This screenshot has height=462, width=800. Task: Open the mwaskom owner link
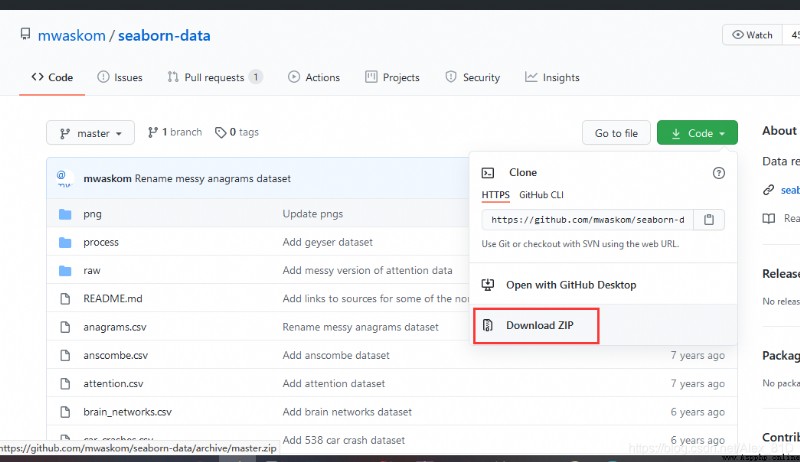(71, 36)
